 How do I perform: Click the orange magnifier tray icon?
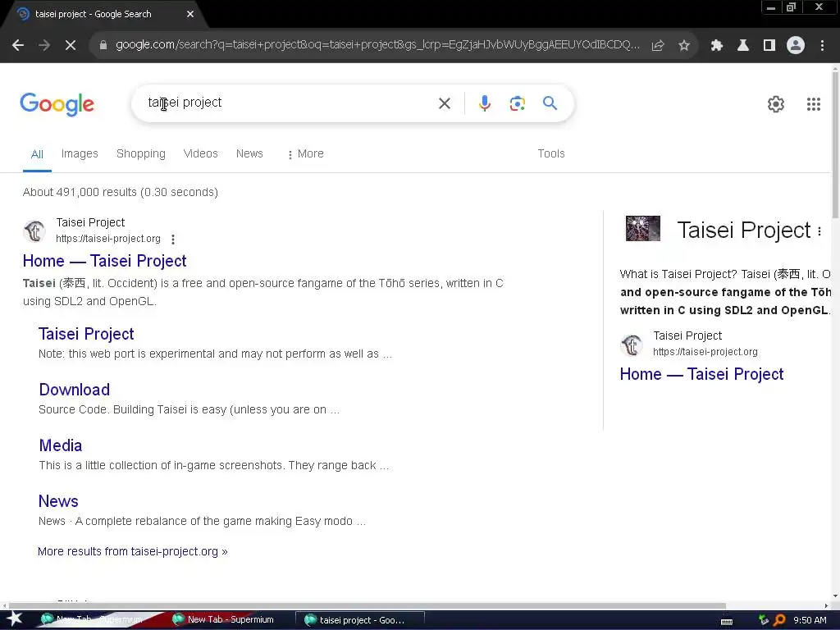[779, 620]
